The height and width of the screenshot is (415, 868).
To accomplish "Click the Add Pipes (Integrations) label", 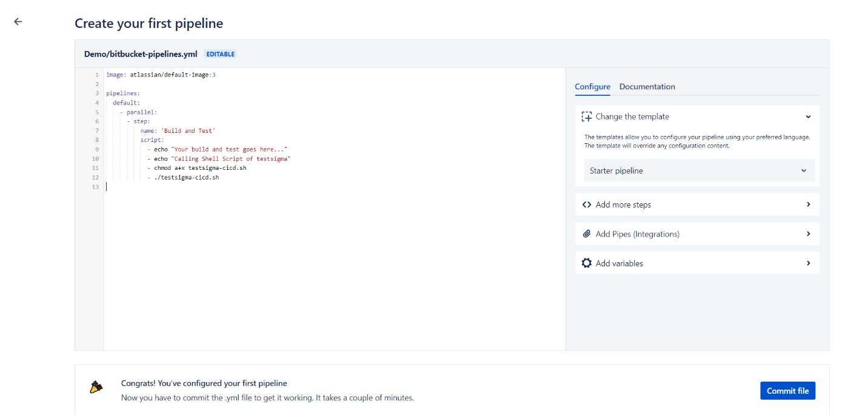I will 638,234.
